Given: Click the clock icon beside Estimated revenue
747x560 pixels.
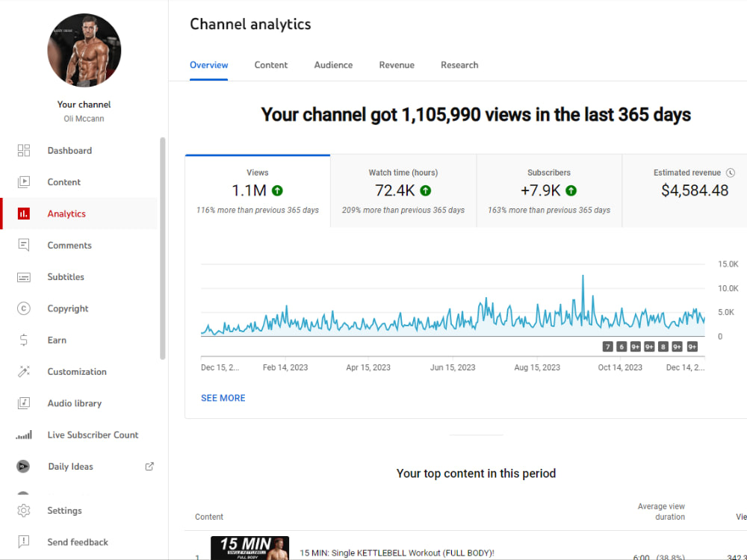Looking at the screenshot, I should pyautogui.click(x=731, y=173).
